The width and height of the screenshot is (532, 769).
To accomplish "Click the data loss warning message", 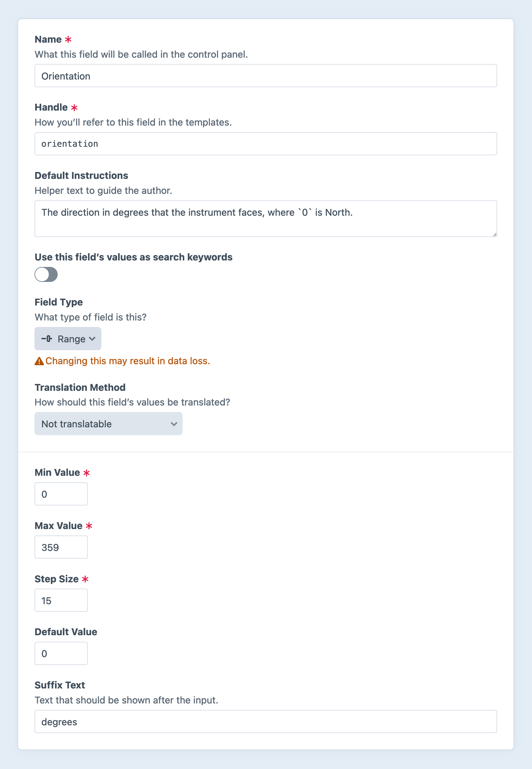I will [x=128, y=361].
